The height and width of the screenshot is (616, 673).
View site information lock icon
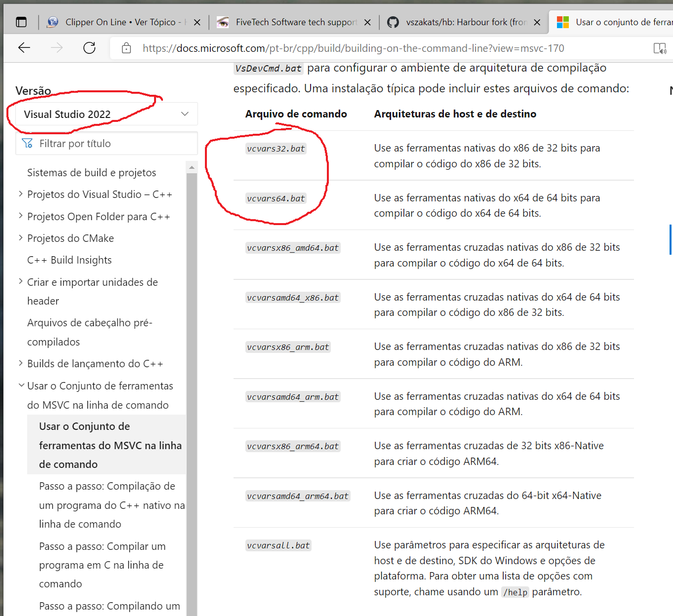coord(126,48)
